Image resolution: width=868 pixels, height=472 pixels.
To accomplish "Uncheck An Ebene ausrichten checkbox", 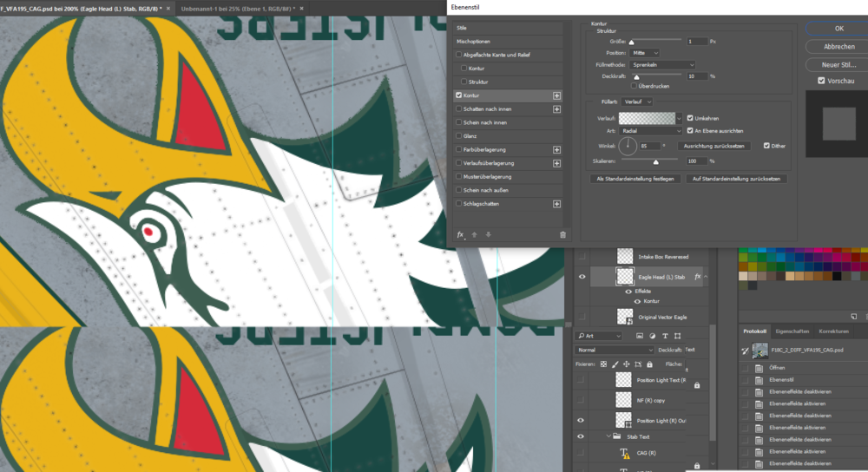I will (x=690, y=131).
